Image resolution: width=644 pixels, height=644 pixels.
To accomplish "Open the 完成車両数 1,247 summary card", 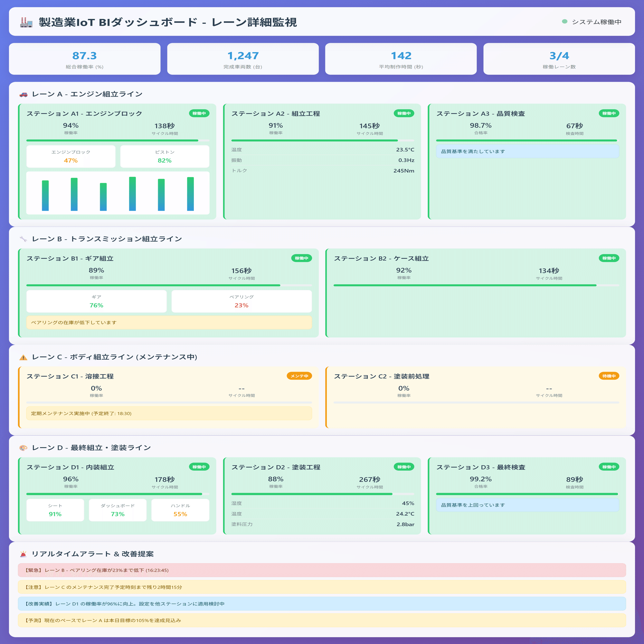I will click(x=243, y=59).
